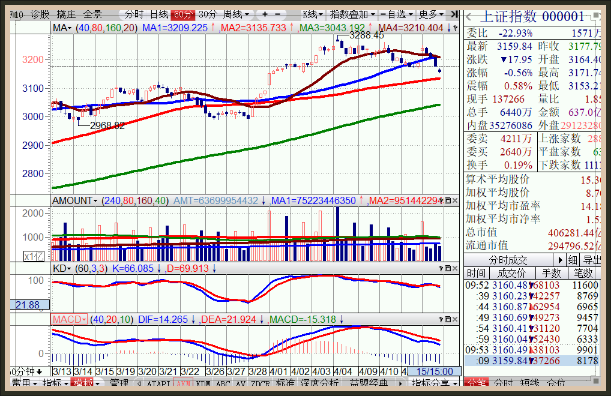611x396 pixels.
Task: Close the AMOUNT indicator panel with its X icon
Action: (x=455, y=200)
